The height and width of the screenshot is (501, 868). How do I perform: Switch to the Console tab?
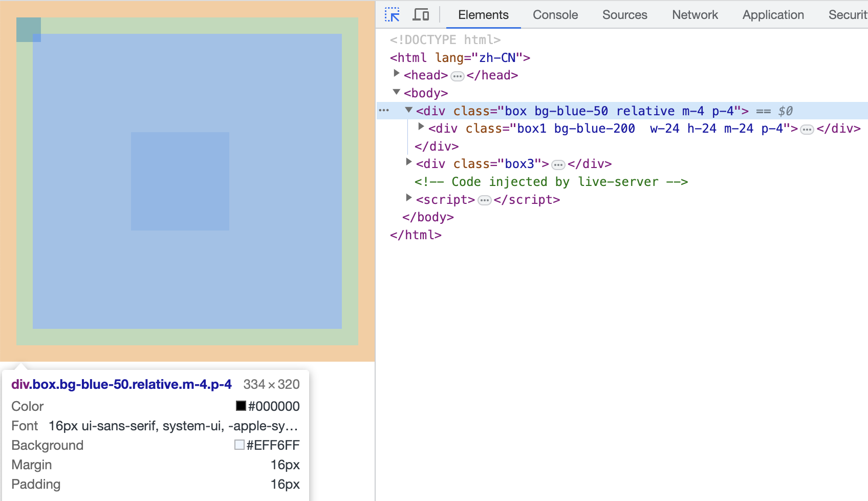point(555,15)
